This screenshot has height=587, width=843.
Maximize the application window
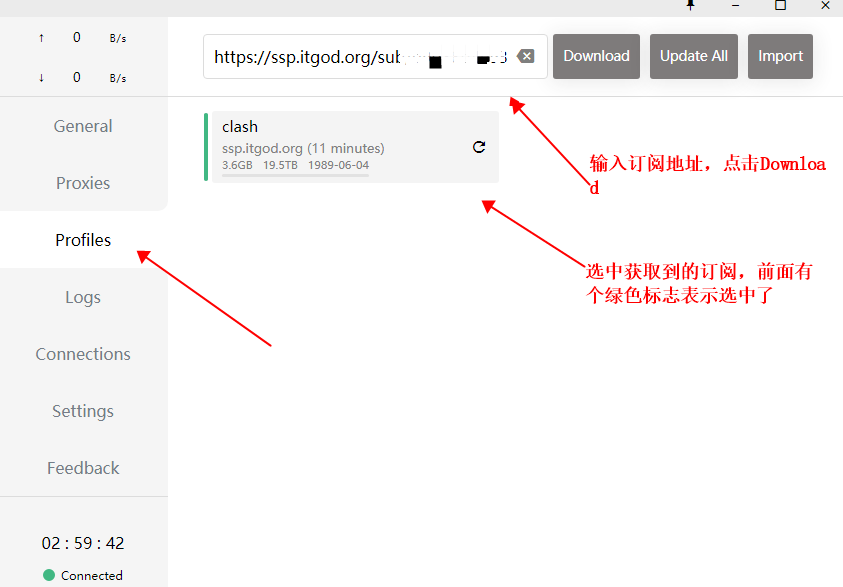click(x=780, y=5)
